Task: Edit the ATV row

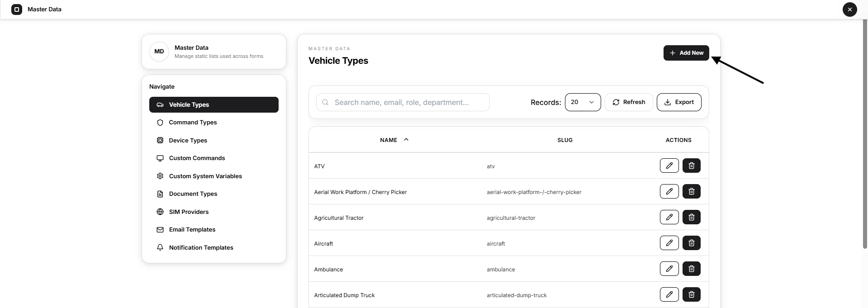Action: point(669,166)
